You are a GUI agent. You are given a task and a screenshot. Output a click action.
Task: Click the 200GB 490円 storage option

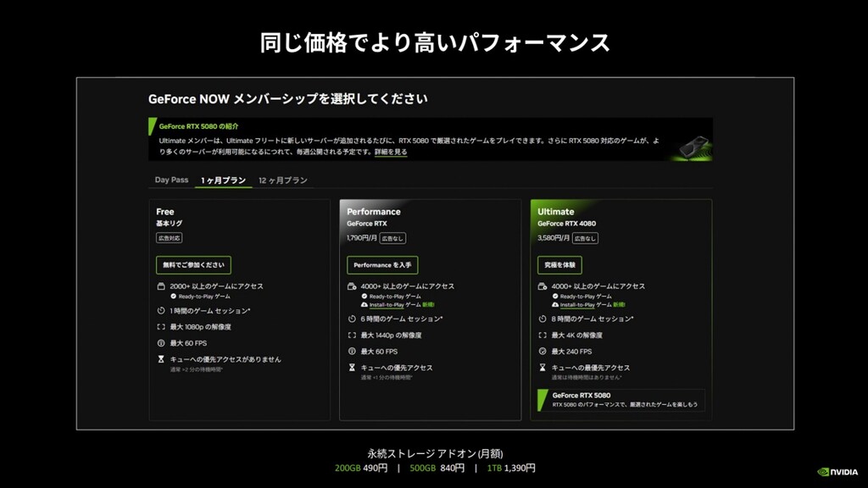coord(361,468)
